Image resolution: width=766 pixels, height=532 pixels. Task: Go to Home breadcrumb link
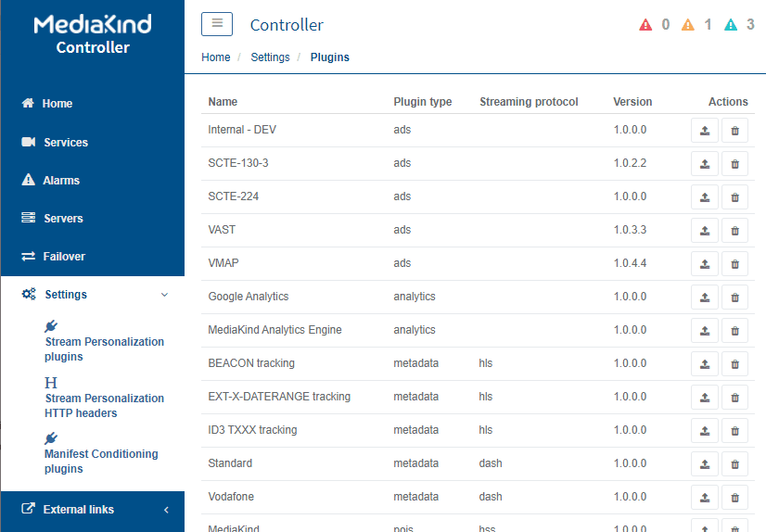point(216,57)
